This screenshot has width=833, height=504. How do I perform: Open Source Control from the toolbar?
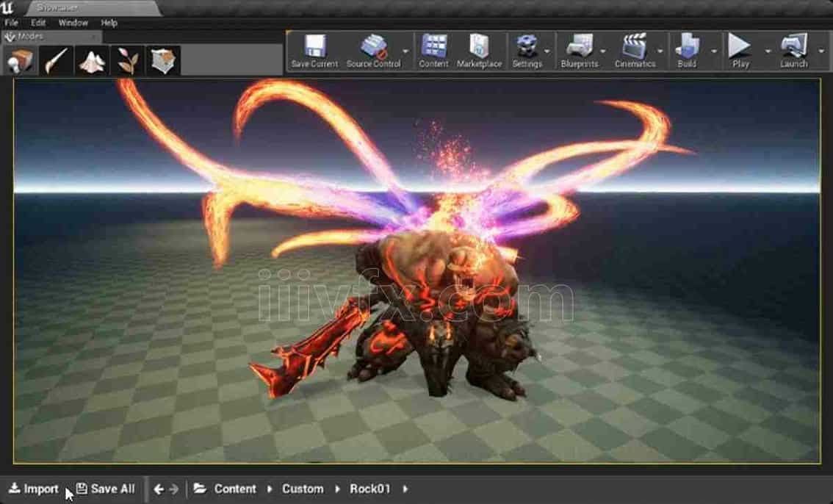click(x=373, y=51)
